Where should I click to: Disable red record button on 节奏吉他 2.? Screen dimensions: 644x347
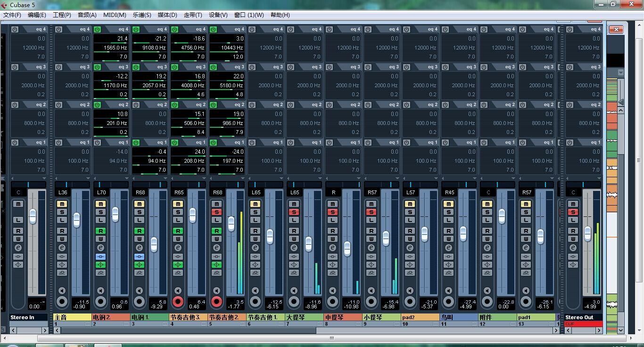(x=216, y=301)
